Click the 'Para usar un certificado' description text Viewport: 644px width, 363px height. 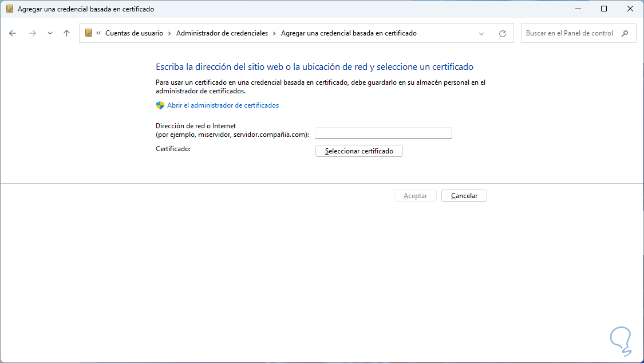click(x=321, y=86)
